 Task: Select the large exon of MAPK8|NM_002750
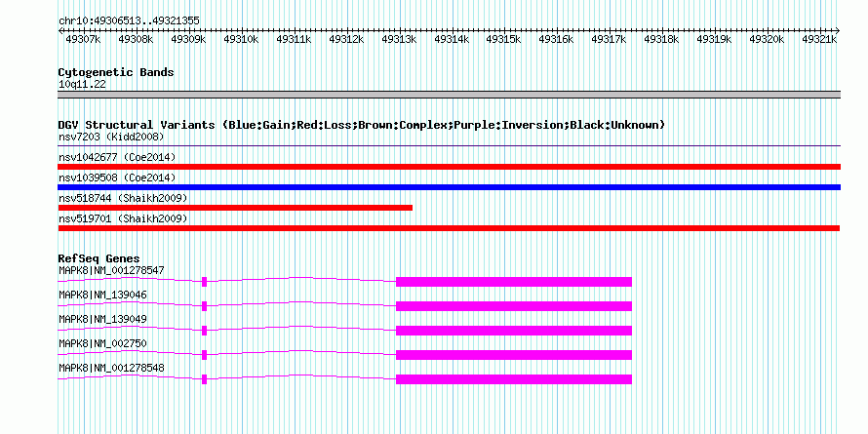pos(514,355)
